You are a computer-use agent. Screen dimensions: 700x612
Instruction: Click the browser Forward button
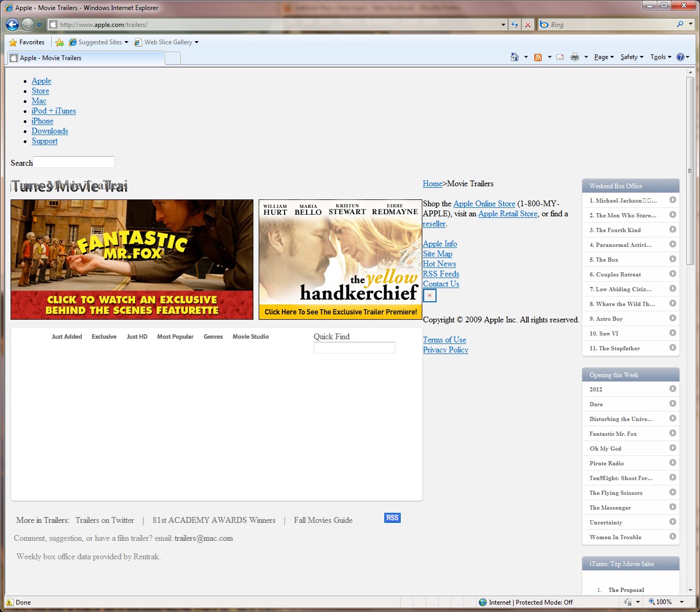click(27, 24)
